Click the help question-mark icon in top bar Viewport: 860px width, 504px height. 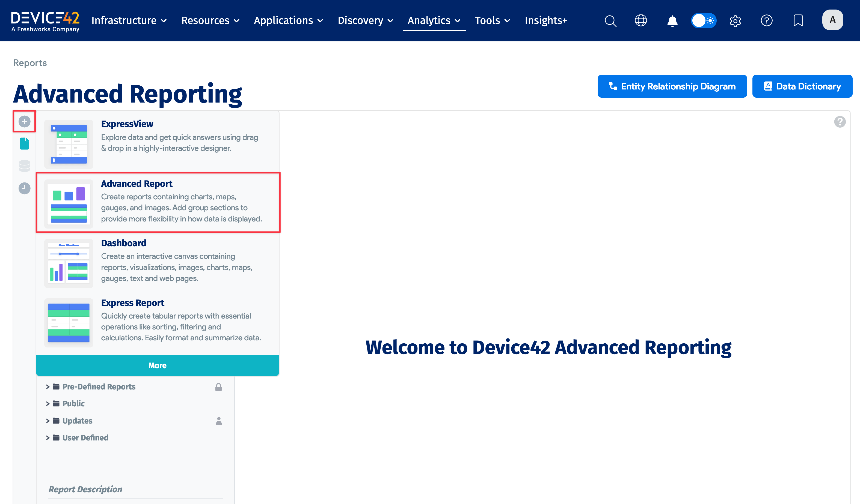point(767,20)
